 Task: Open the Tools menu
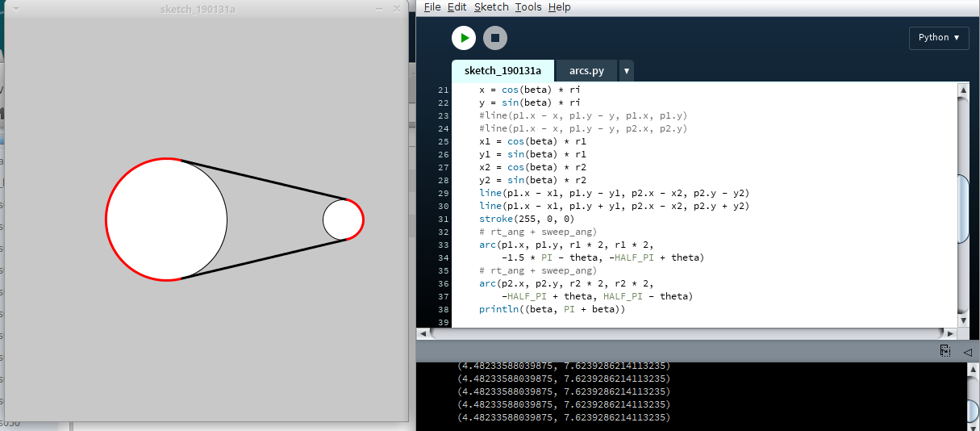pyautogui.click(x=528, y=7)
